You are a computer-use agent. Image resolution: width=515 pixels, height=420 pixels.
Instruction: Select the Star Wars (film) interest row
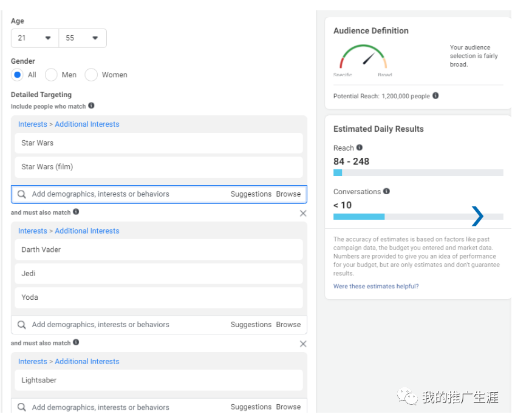(x=159, y=167)
